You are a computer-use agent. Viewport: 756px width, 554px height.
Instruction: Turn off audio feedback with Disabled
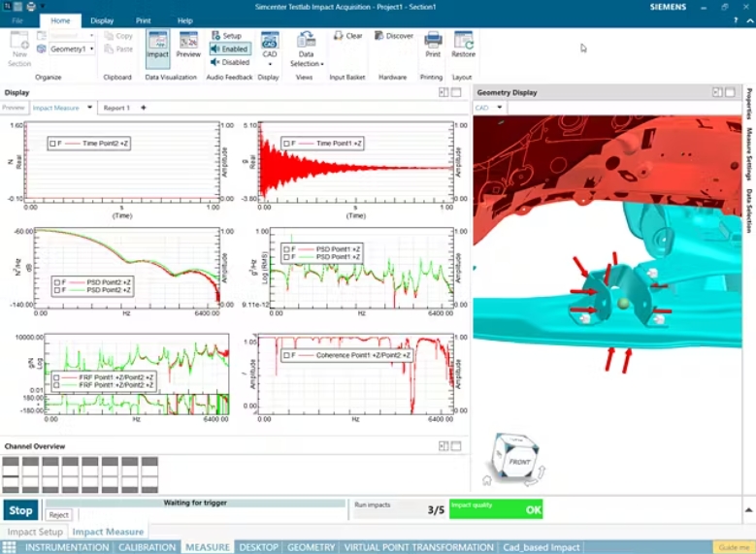click(x=229, y=62)
